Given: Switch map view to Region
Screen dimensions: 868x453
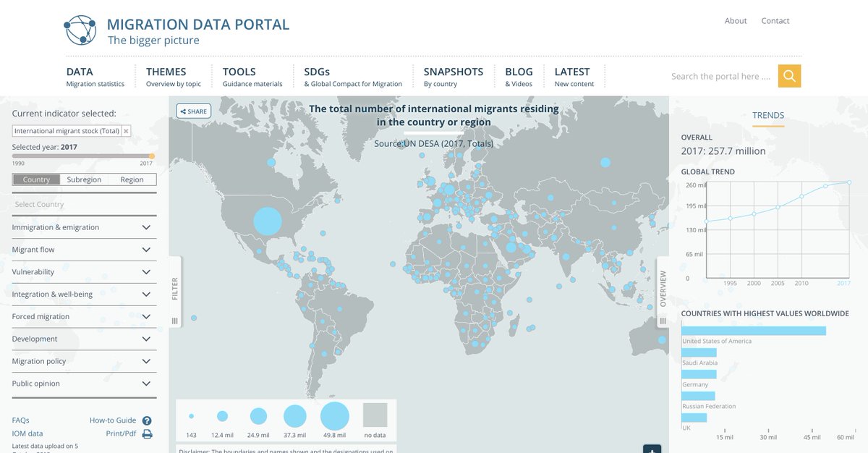Looking at the screenshot, I should coord(132,179).
